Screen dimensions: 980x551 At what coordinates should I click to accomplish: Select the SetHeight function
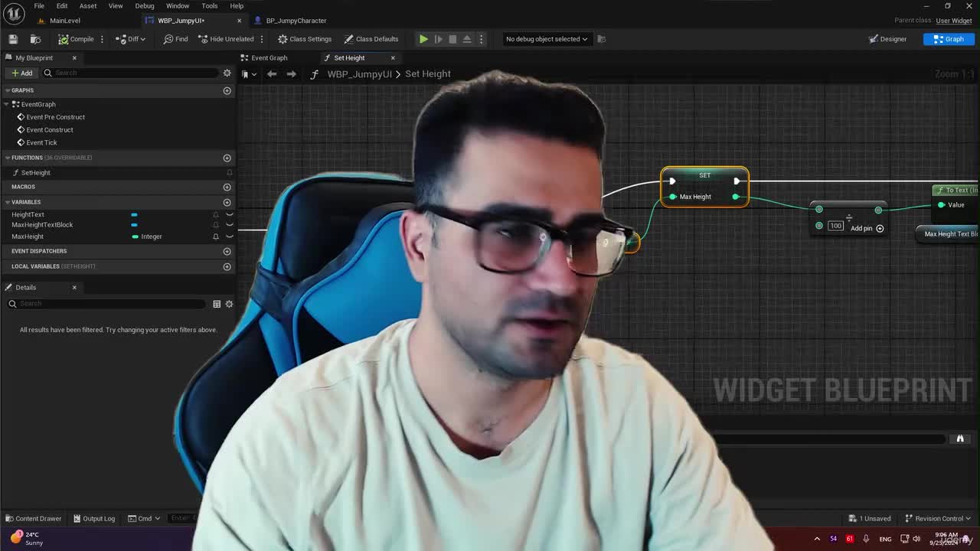click(x=35, y=173)
